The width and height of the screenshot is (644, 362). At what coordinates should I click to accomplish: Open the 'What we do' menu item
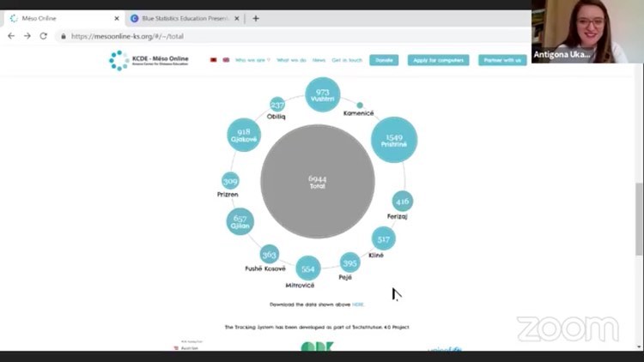(291, 60)
